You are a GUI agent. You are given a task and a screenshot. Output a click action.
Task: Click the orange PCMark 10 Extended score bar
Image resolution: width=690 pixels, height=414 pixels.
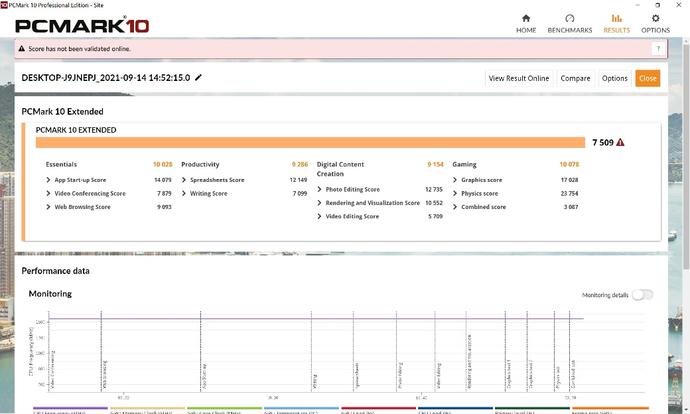point(310,143)
